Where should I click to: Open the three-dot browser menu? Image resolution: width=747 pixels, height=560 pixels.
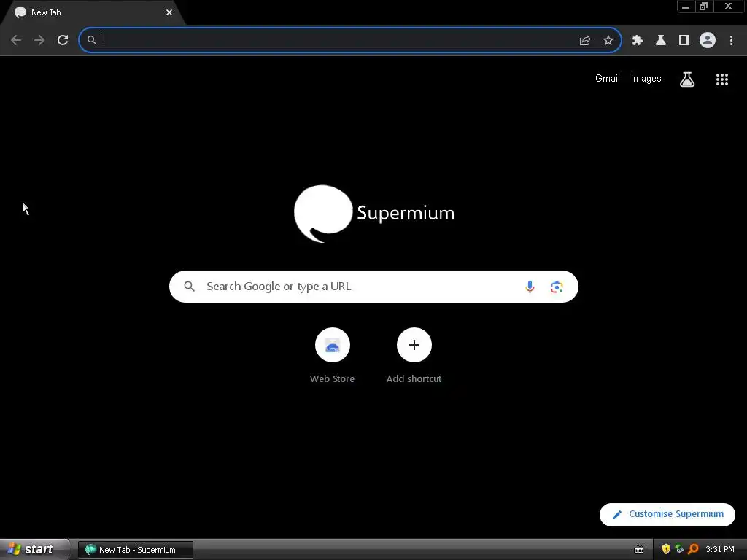[731, 41]
